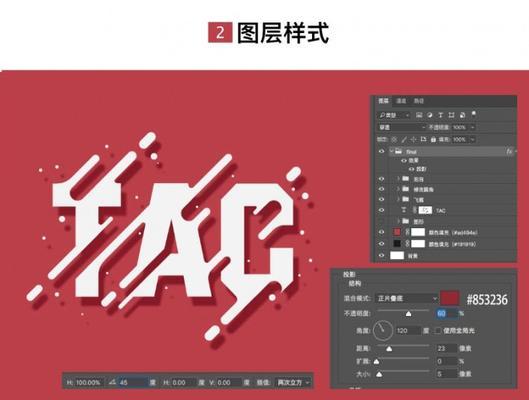Screen dimensions: 529x400
Task: Click the folder icon of 飞线 group
Action: coord(406,199)
